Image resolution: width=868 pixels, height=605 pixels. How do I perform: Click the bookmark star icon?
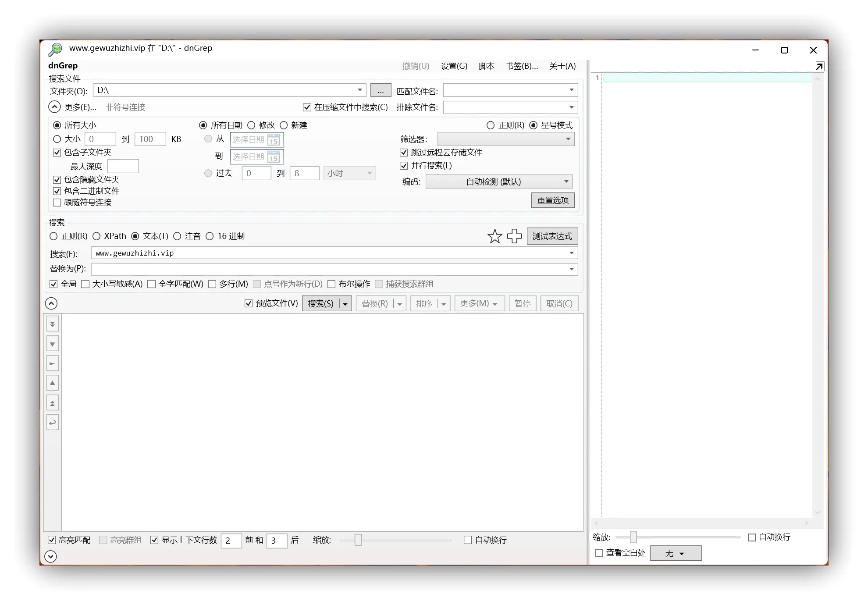494,236
